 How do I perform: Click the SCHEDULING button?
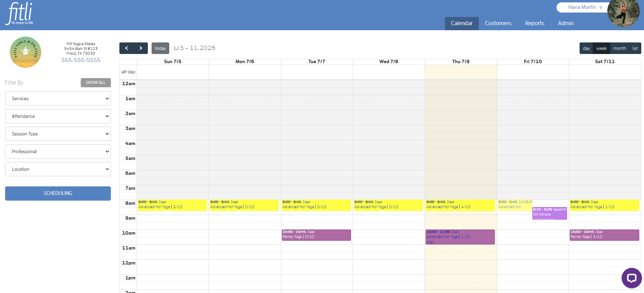(x=58, y=193)
